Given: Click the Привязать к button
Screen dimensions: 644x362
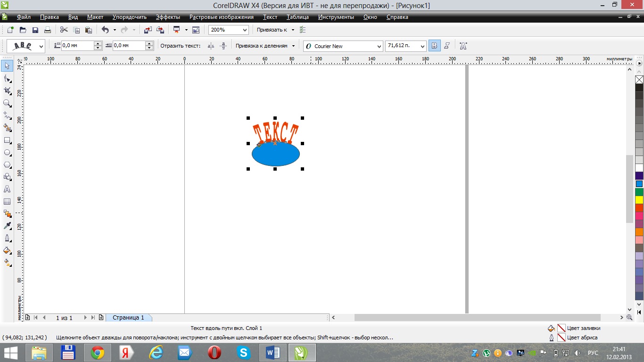Looking at the screenshot, I should click(272, 30).
